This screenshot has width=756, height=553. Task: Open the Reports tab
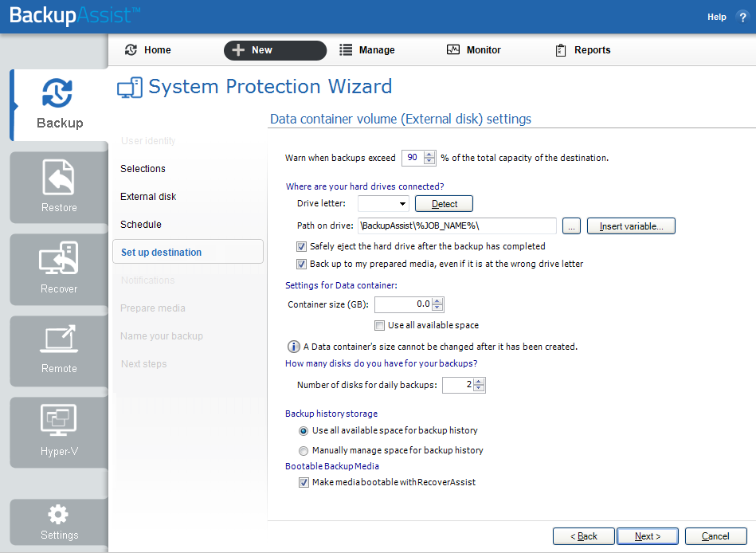pos(582,50)
